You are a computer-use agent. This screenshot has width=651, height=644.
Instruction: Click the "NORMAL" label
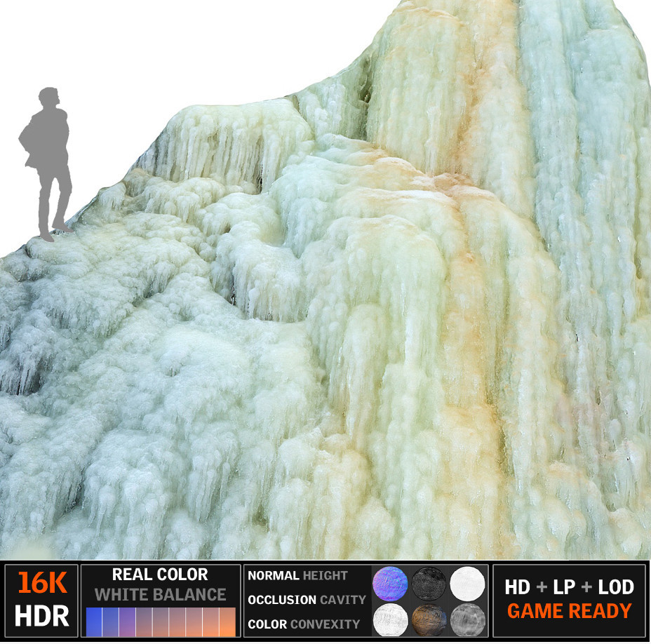[x=274, y=575]
